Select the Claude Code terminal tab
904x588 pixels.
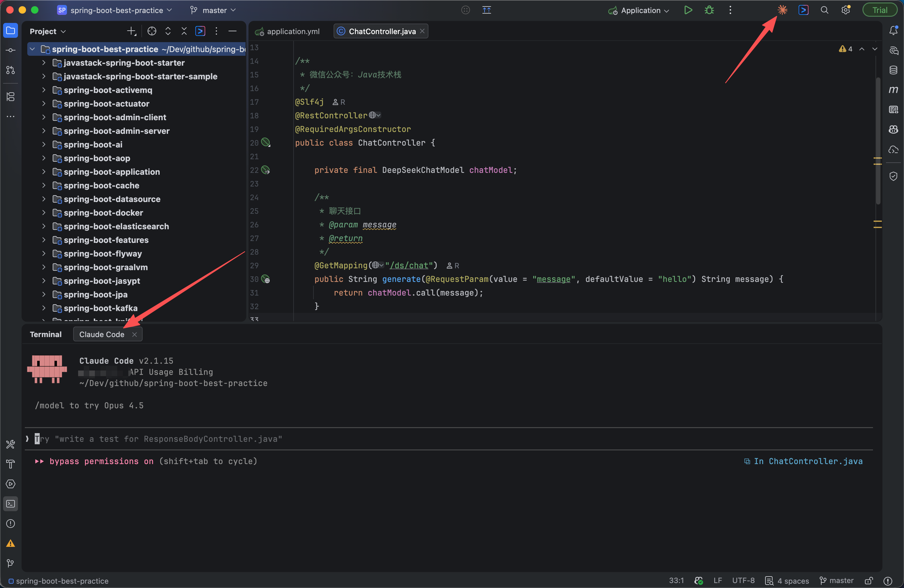coord(102,334)
